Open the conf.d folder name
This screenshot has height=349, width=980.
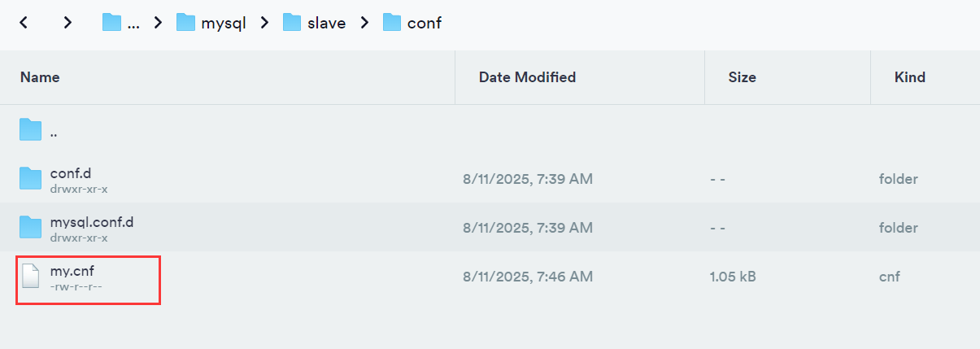click(x=72, y=172)
